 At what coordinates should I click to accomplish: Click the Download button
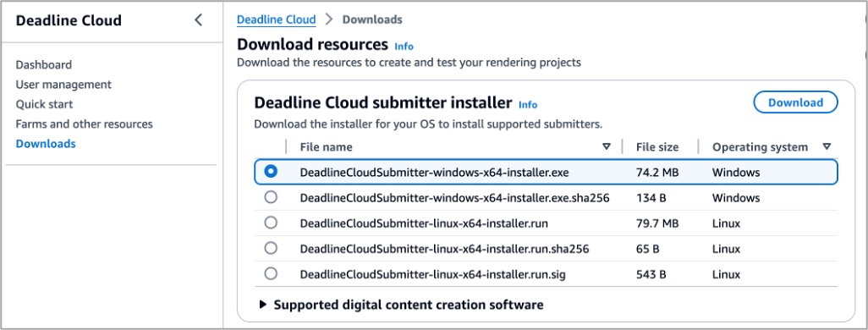click(x=795, y=102)
